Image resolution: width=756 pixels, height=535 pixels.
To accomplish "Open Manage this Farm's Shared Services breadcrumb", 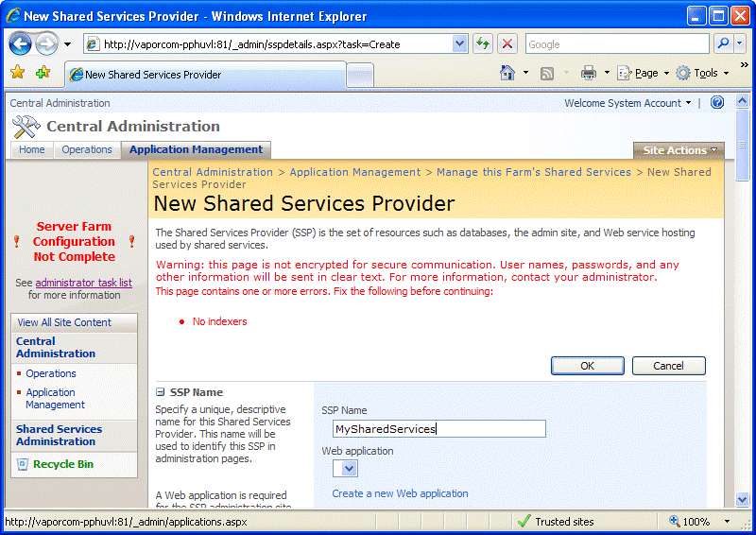I will [x=534, y=172].
